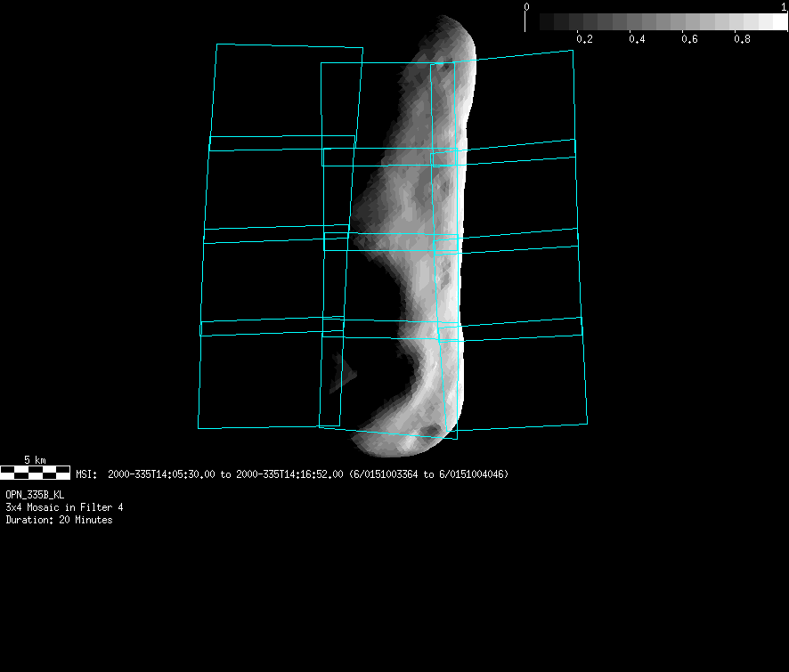The height and width of the screenshot is (672, 789).
Task: Click the checkered distance scale bar
Action: point(35,473)
